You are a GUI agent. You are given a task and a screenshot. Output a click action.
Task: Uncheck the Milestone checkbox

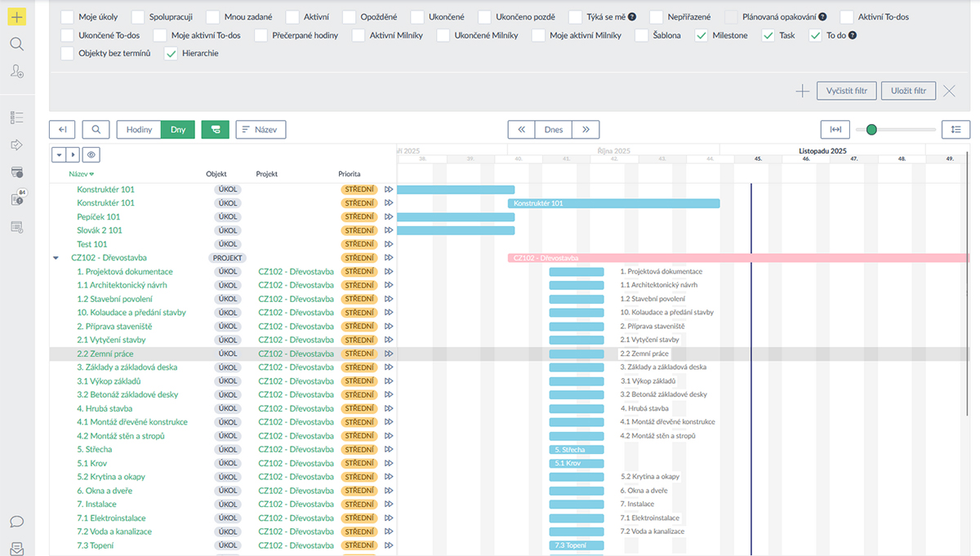pos(702,36)
